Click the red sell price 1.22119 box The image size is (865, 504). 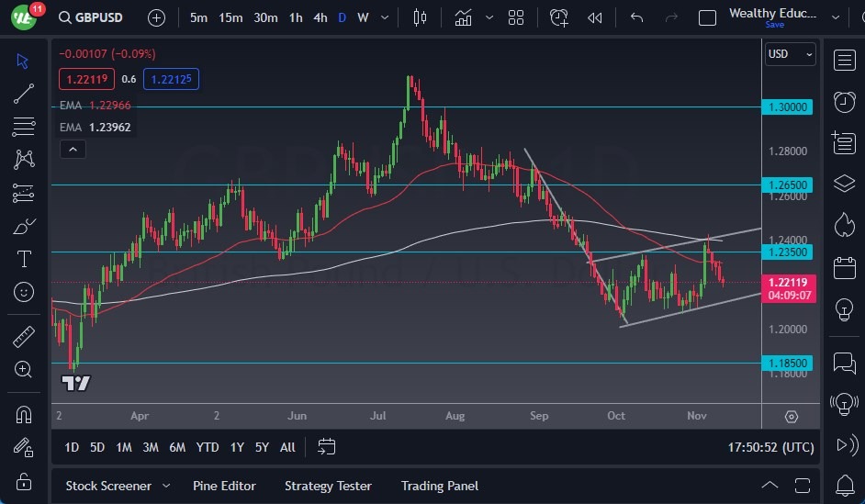[x=86, y=79]
